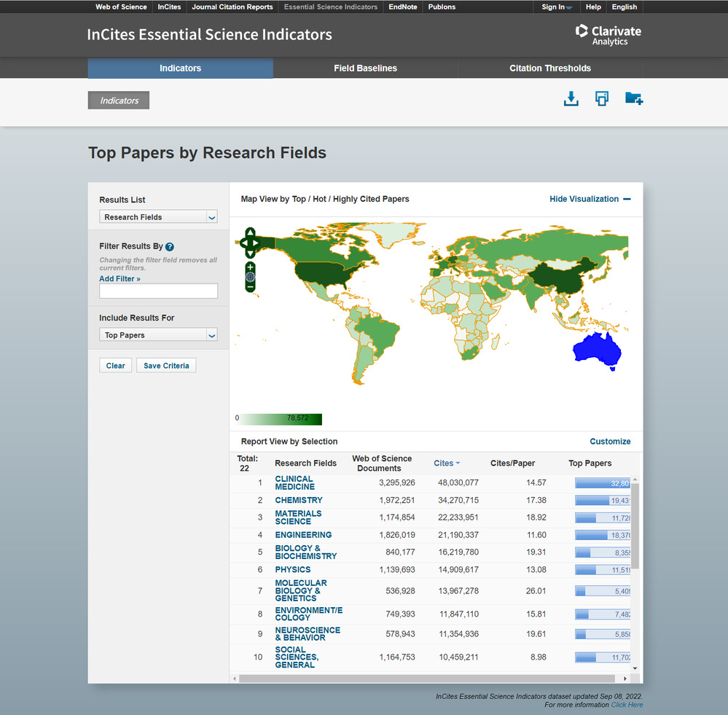Screen dimensions: 728x715
Task: Open the Citation Thresholds tab
Action: pyautogui.click(x=549, y=69)
